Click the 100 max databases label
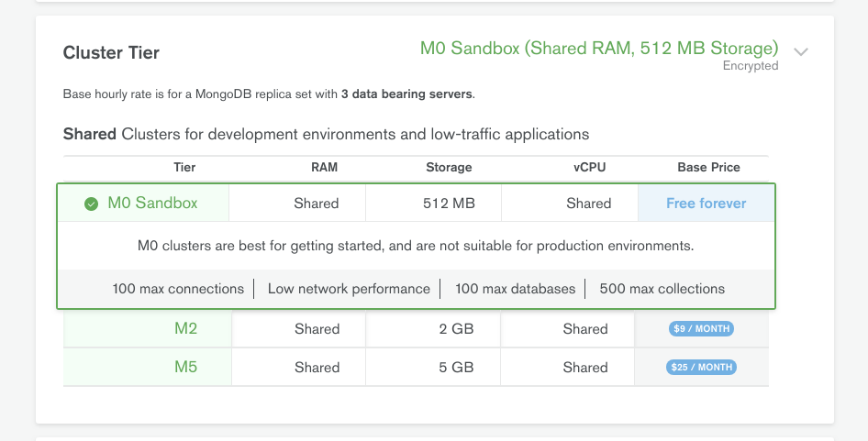 [515, 289]
